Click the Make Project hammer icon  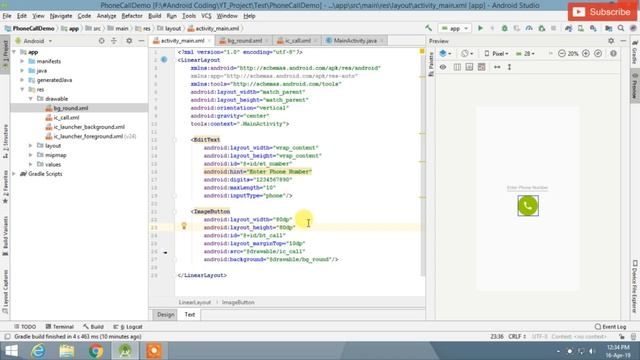pyautogui.click(x=428, y=28)
